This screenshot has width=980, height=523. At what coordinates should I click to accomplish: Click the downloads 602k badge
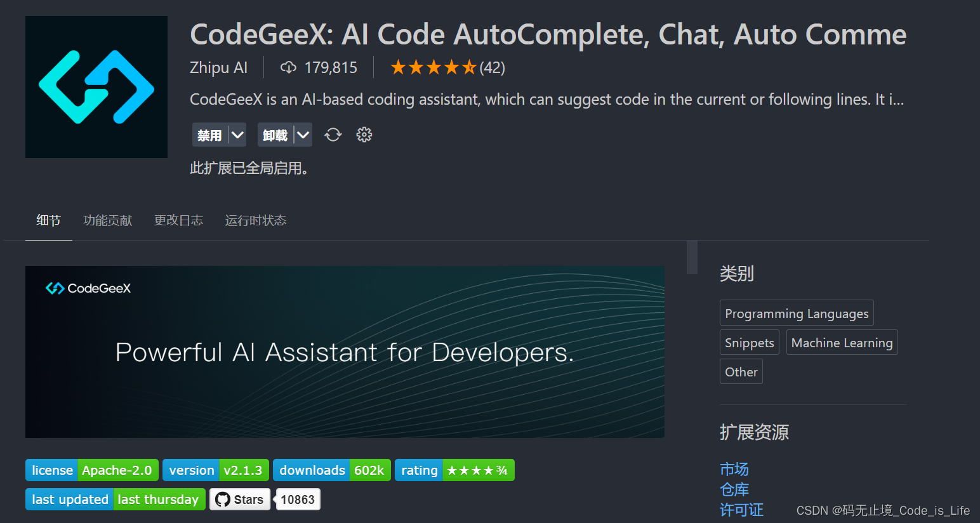[332, 470]
